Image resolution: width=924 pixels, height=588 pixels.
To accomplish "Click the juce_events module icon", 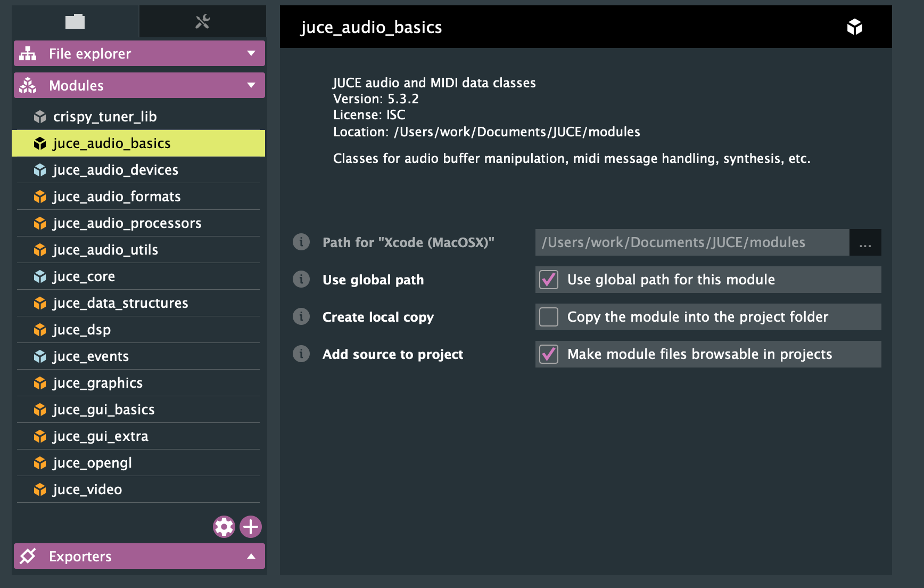I will point(40,356).
